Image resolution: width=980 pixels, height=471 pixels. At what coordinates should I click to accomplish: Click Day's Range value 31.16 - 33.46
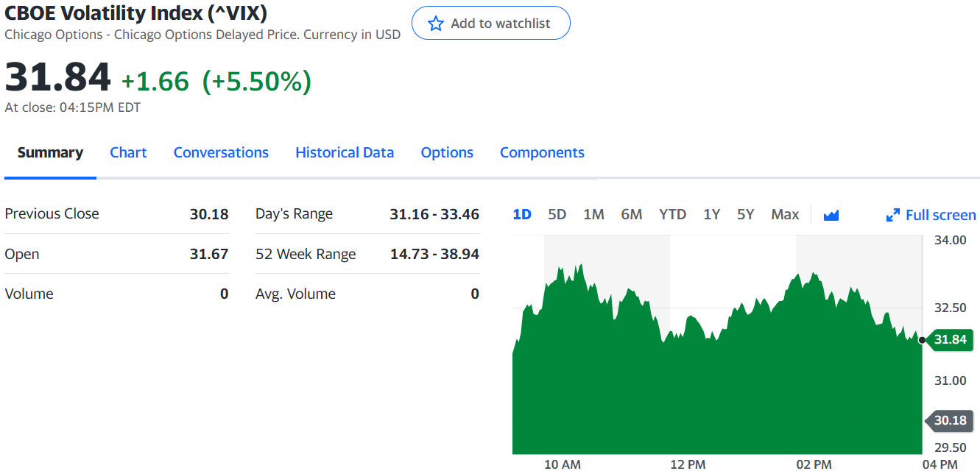tap(434, 214)
